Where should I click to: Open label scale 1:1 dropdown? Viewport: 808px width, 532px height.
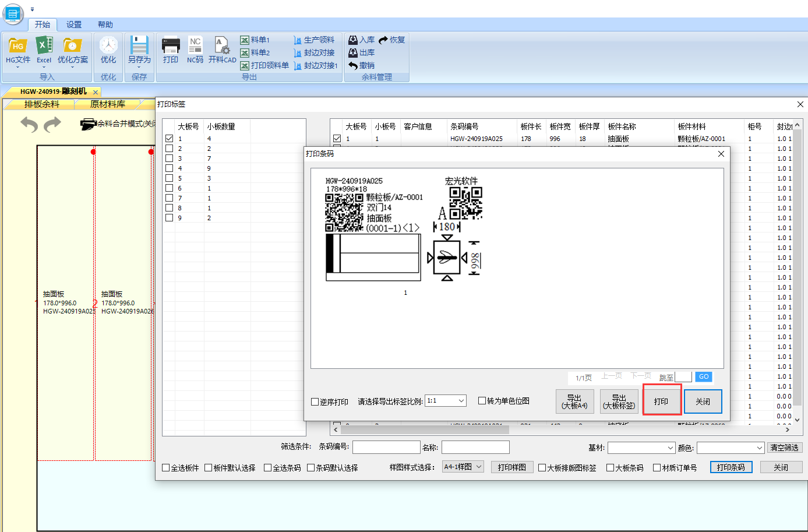click(x=446, y=401)
